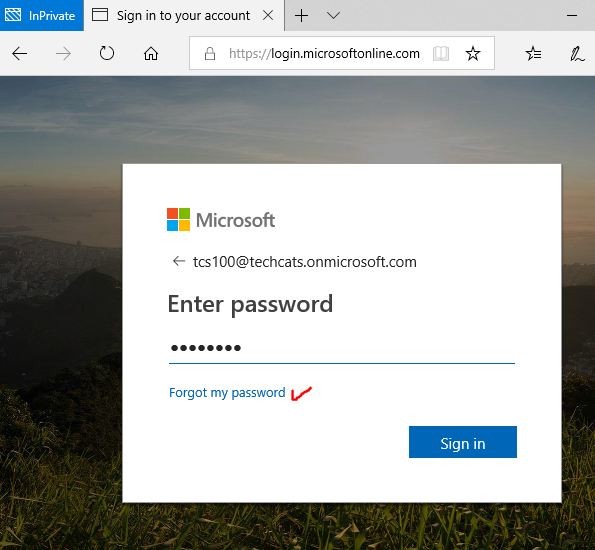Viewport: 595px width, 550px height.
Task: Go back to change account tcs100
Action: pos(179,261)
